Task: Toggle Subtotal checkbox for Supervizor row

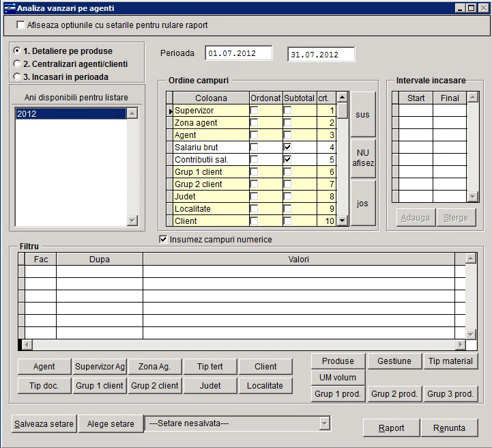Action: click(287, 110)
